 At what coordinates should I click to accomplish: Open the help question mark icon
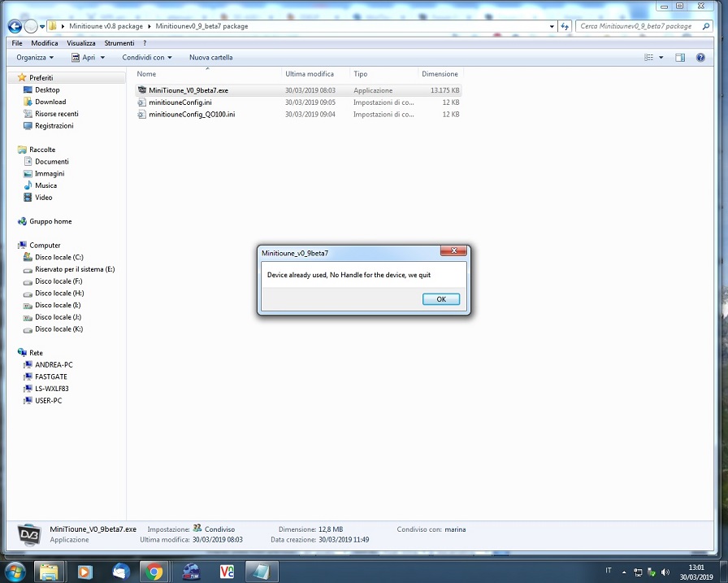700,58
